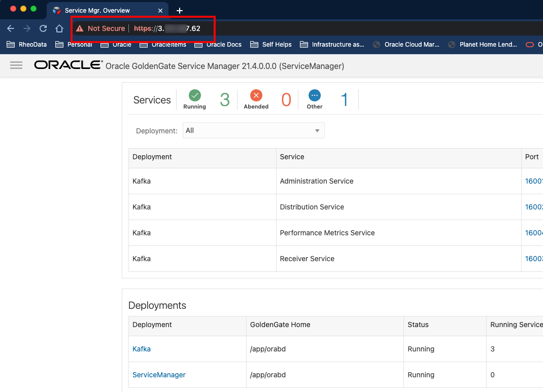Screen dimensions: 543x392
Task: Click the red Abended services status icon
Action: [256, 96]
